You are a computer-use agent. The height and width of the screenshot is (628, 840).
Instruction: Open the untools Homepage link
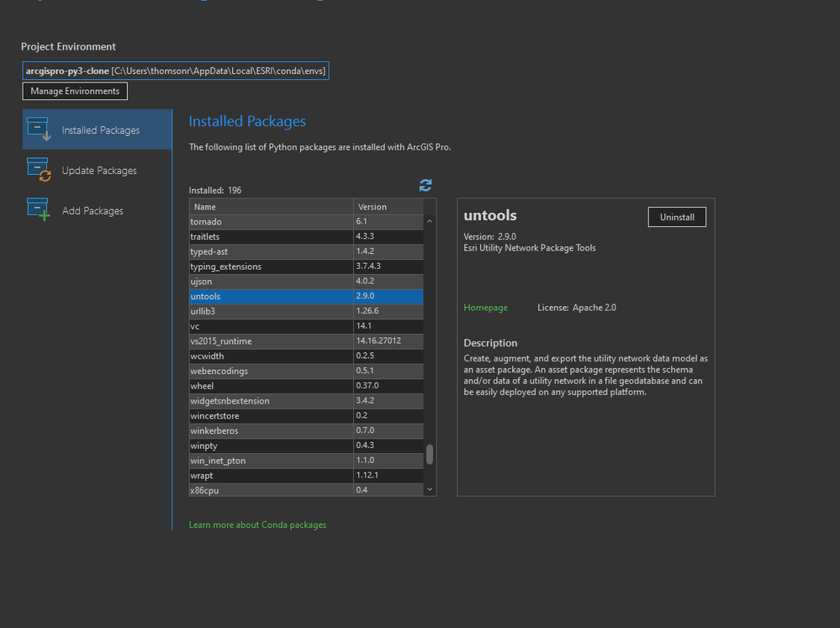pos(486,308)
